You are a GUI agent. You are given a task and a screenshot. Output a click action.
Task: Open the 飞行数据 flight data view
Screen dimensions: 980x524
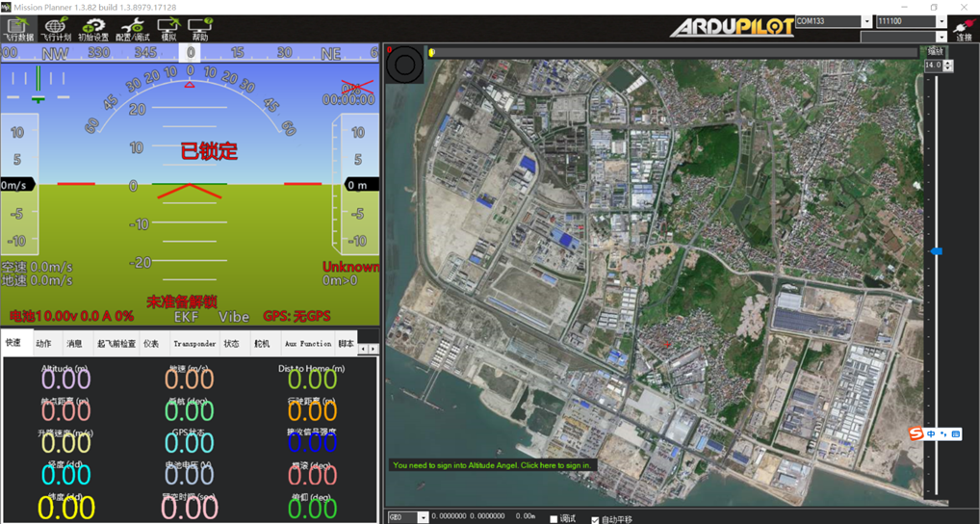click(18, 29)
